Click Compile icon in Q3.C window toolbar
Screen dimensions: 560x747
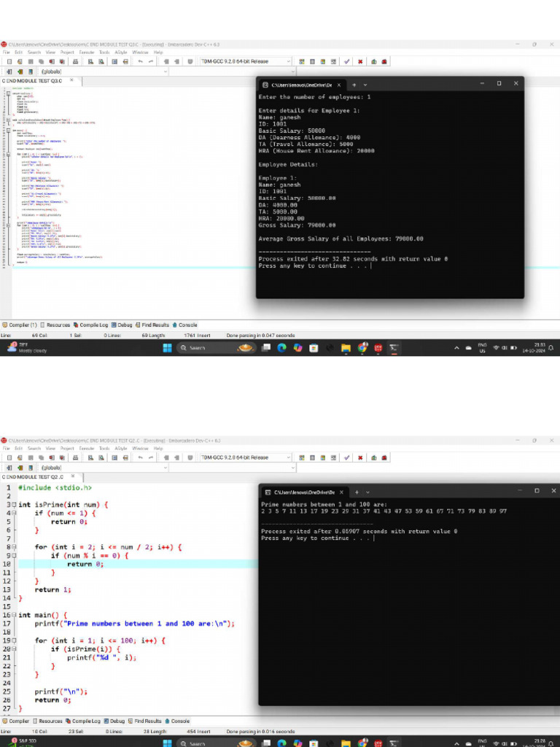tap(301, 61)
